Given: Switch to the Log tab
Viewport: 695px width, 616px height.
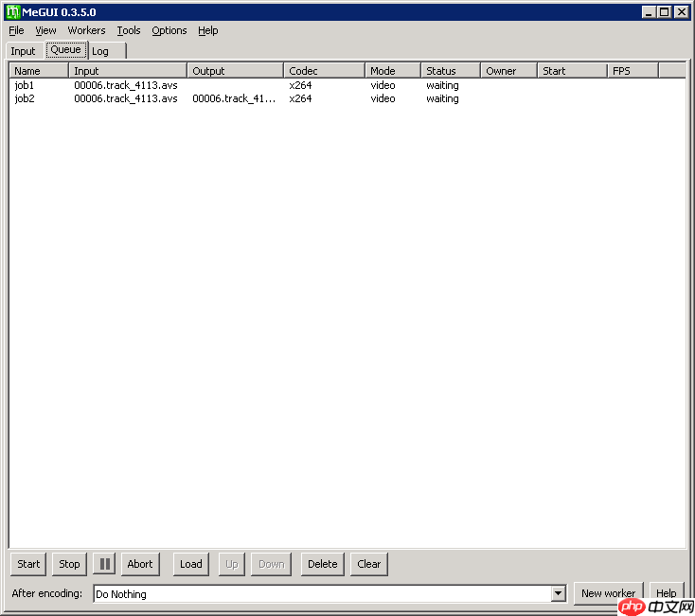Looking at the screenshot, I should [x=100, y=51].
